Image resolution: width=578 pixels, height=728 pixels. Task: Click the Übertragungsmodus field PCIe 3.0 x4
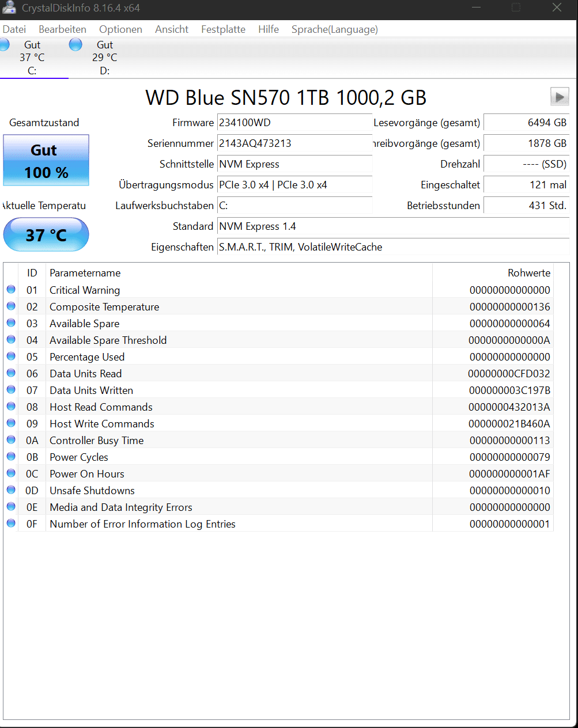(x=294, y=185)
